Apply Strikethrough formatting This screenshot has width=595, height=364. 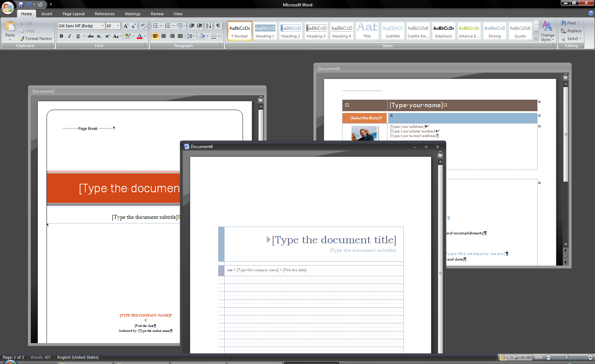coord(91,36)
